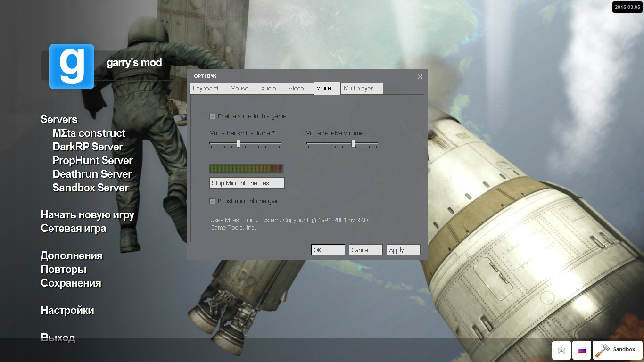Open the controller games icon
Viewport: 644px width, 362px height.
click(x=561, y=350)
